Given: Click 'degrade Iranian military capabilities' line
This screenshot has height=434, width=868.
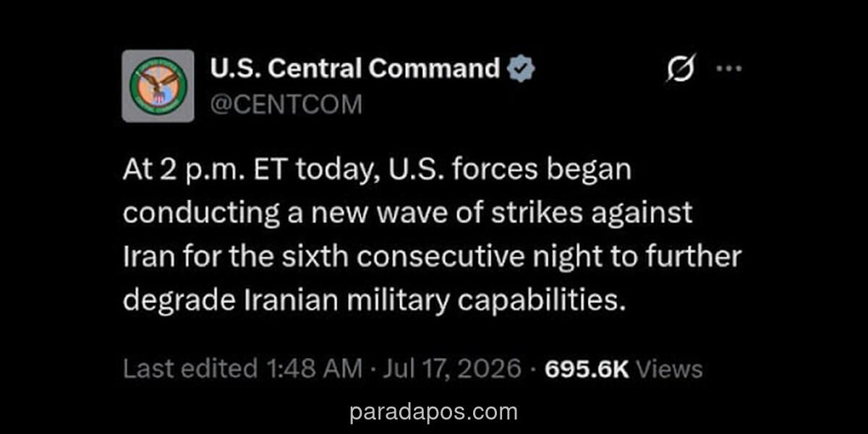Looking at the screenshot, I should (373, 299).
